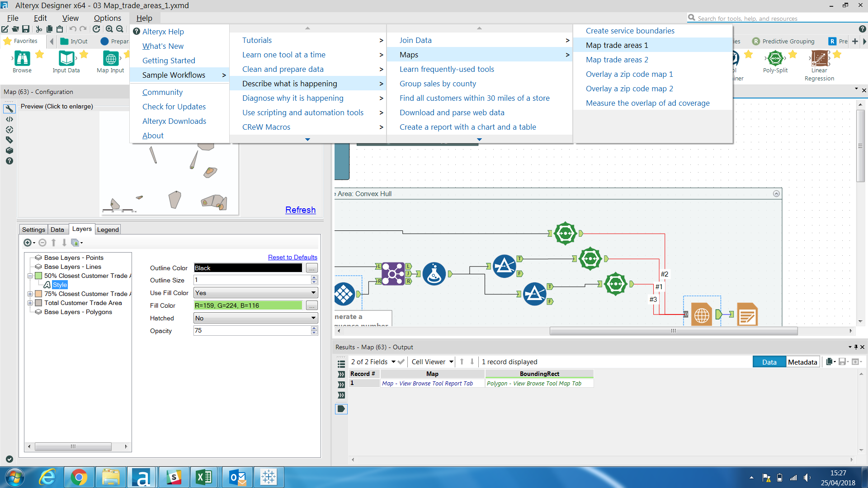
Task: Click the Reset to Defaults link
Action: [x=292, y=257]
